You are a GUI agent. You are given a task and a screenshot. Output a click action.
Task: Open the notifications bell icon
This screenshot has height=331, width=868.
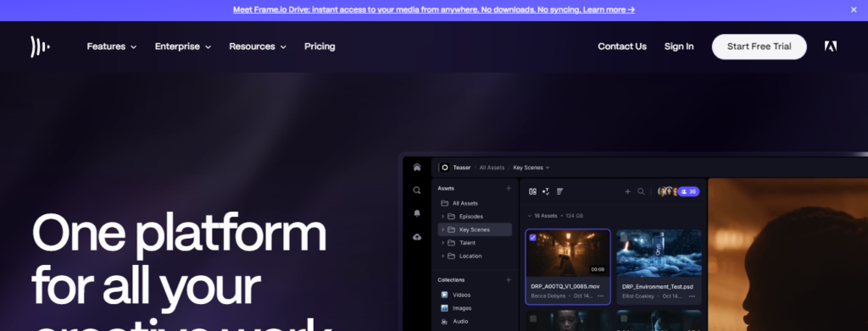(x=417, y=213)
